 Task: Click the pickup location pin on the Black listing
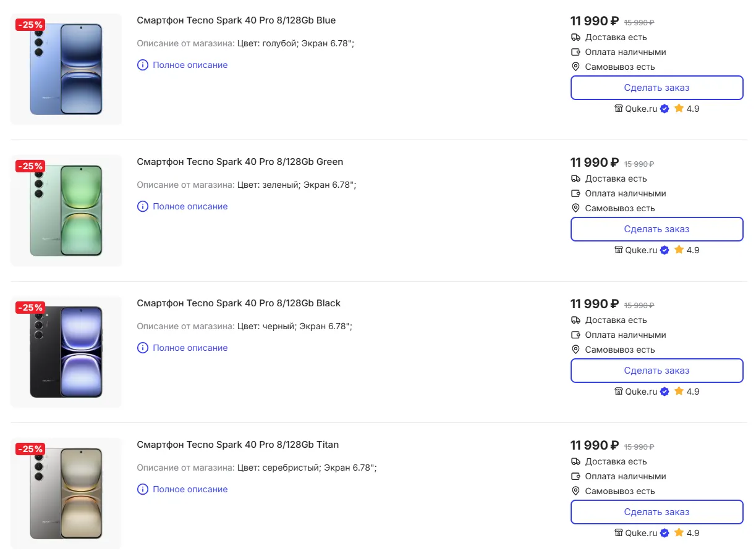[x=575, y=350]
